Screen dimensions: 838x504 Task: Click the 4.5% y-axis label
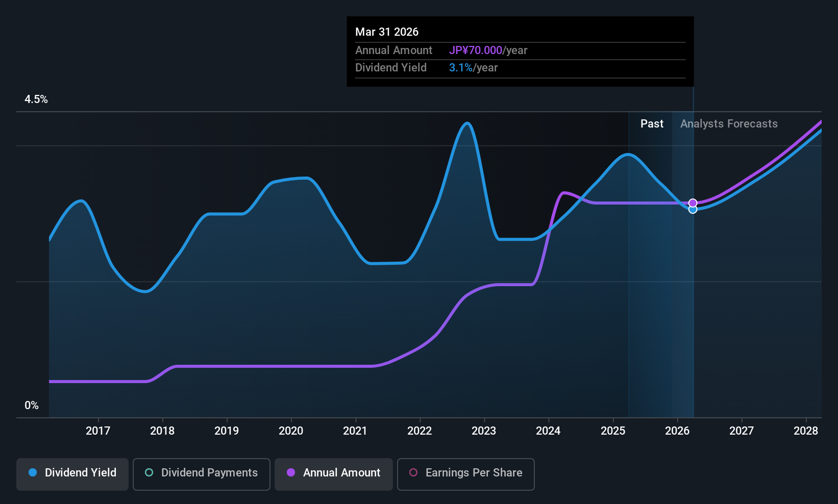click(36, 99)
